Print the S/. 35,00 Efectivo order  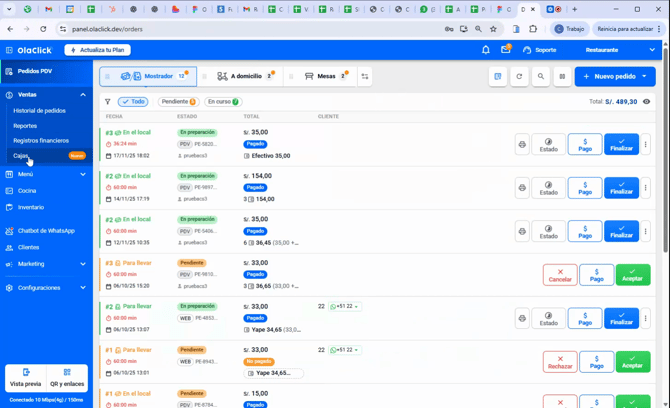[522, 144]
